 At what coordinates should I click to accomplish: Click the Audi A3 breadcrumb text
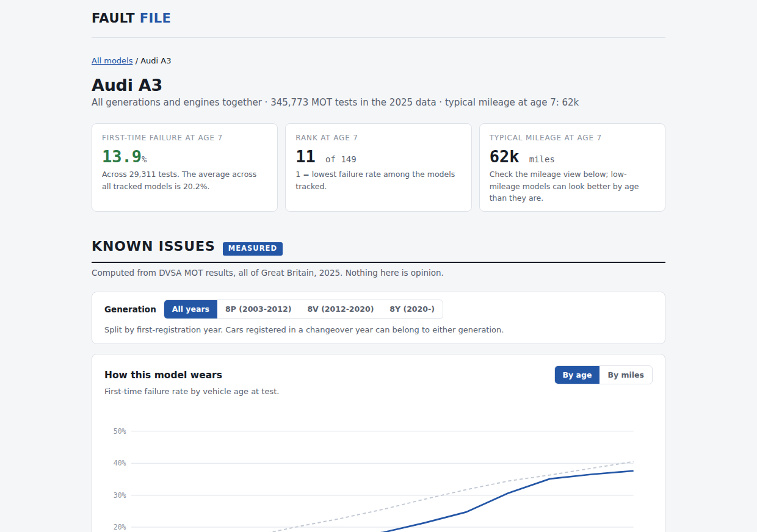[156, 61]
